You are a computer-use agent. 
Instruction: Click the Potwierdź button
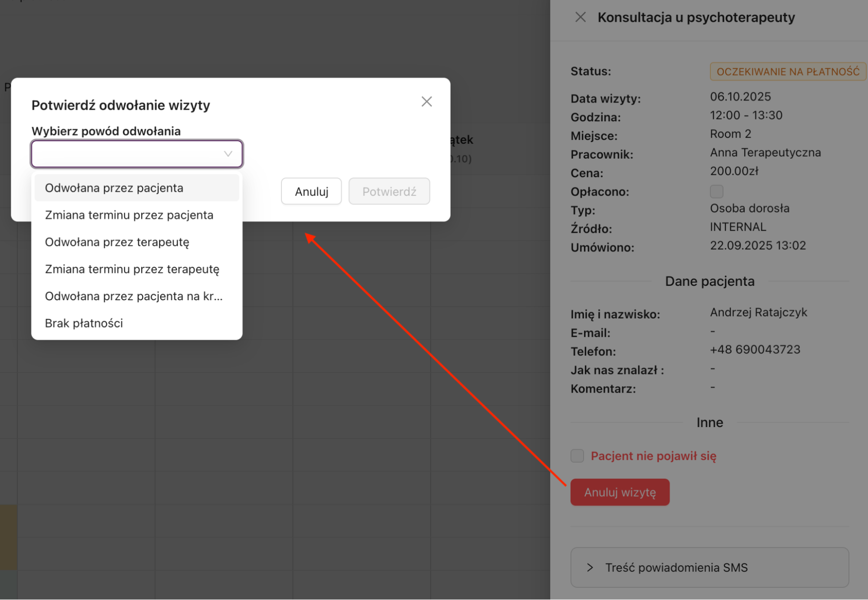[x=389, y=192]
